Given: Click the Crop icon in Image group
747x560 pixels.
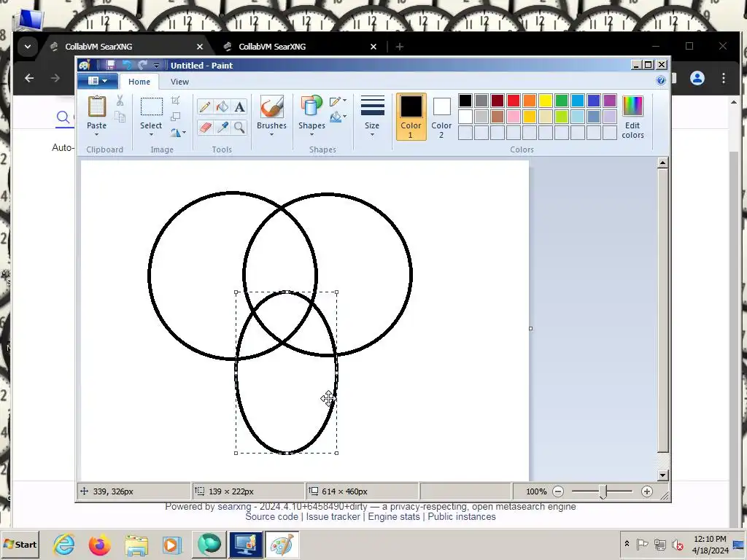Looking at the screenshot, I should point(175,101).
